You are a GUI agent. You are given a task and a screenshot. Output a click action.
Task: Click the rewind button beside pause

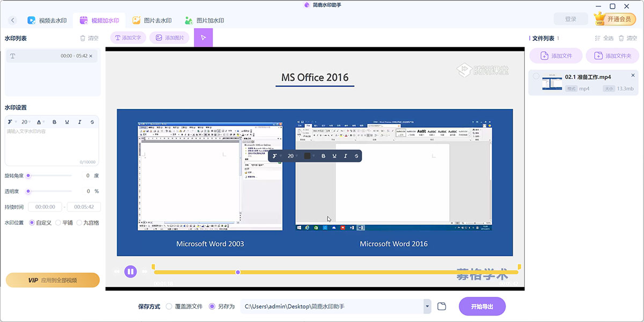(x=116, y=272)
